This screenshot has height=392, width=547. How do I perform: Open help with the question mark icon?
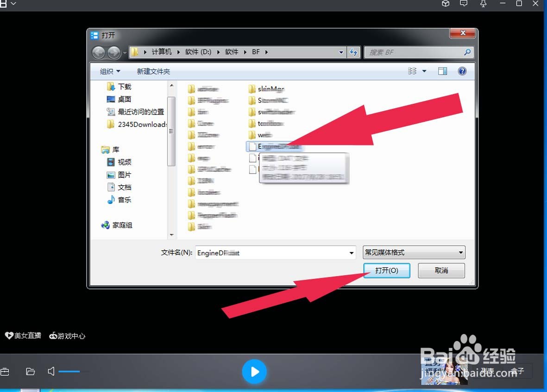[462, 71]
